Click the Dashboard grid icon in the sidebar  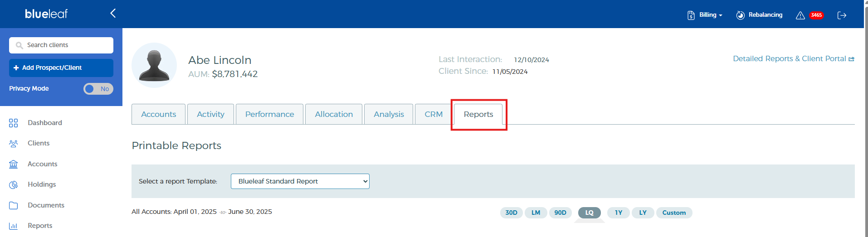coord(14,123)
